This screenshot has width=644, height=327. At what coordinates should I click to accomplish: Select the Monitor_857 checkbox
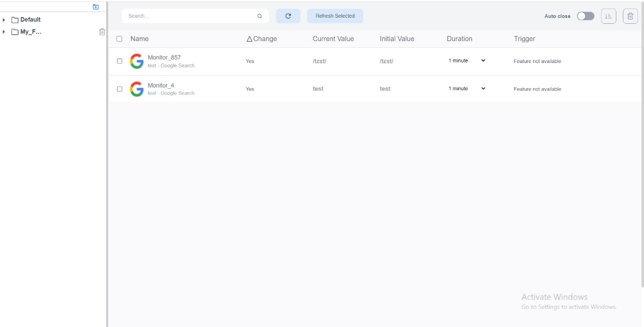[119, 60]
